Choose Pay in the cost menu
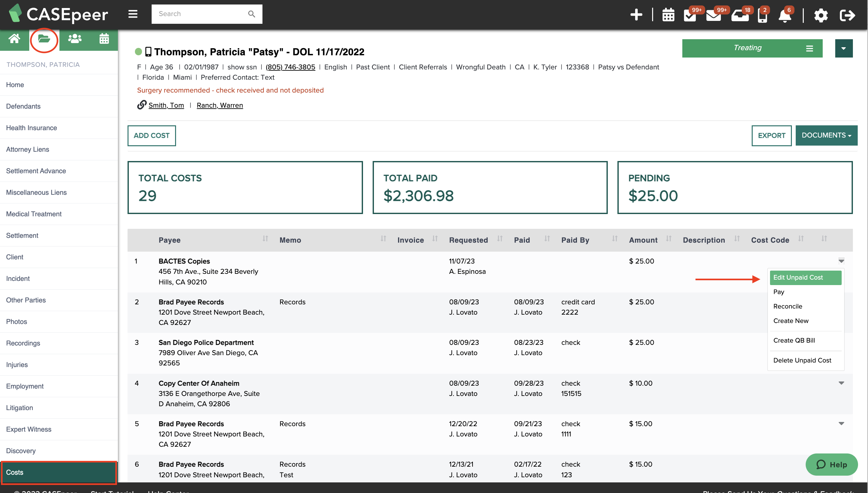This screenshot has width=868, height=493. (x=778, y=292)
